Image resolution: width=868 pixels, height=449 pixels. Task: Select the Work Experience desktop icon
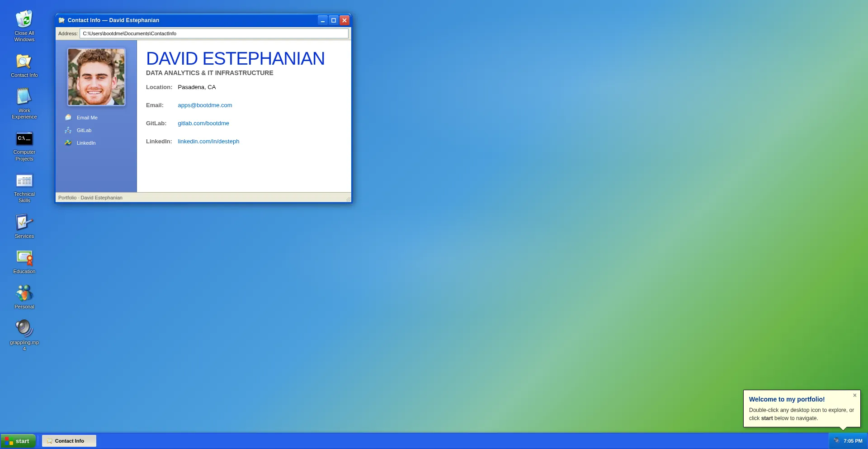tap(24, 104)
